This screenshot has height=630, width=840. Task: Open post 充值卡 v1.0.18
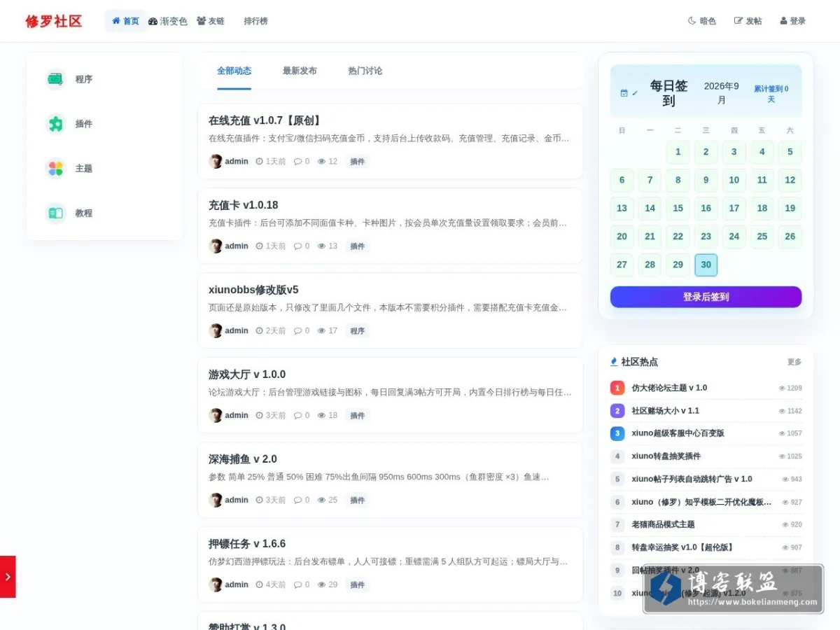point(243,205)
